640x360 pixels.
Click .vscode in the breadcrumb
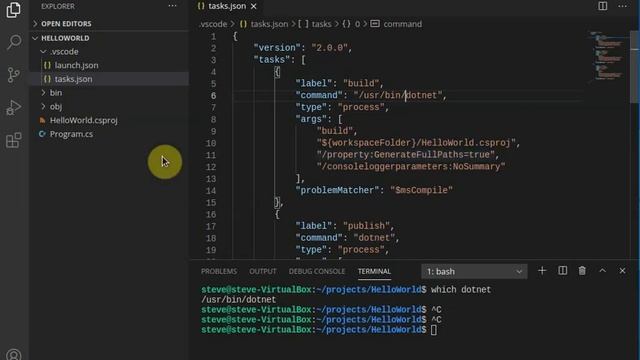[x=213, y=24]
